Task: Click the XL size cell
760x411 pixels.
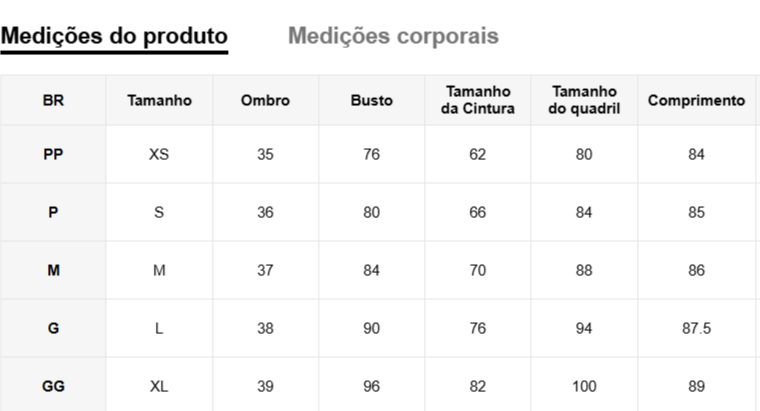Action: (x=159, y=386)
